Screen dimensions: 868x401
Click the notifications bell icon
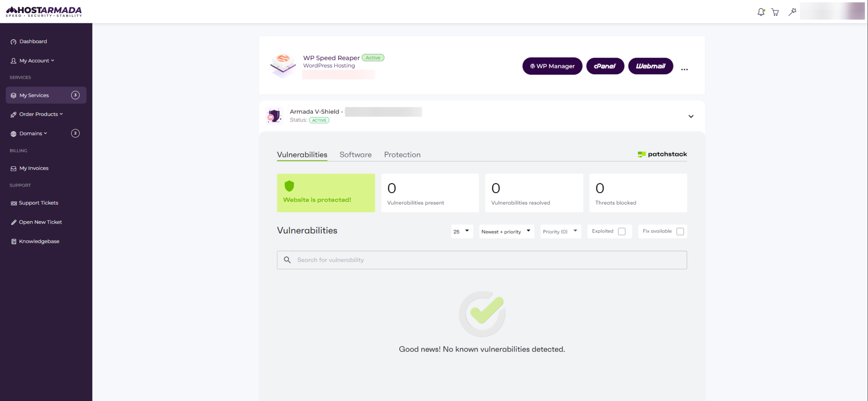761,12
